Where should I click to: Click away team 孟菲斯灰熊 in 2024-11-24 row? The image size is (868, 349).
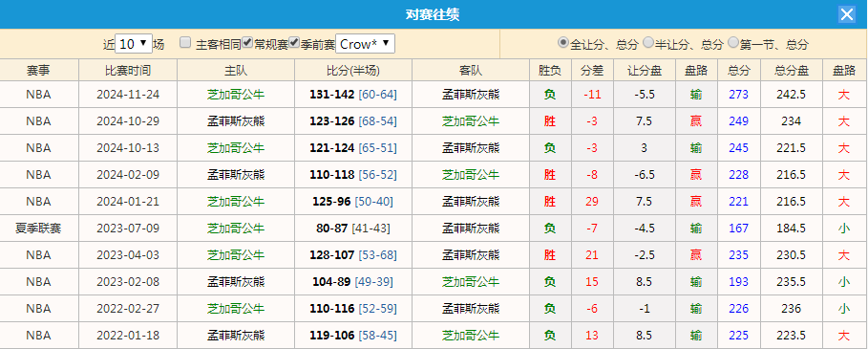pos(471,95)
